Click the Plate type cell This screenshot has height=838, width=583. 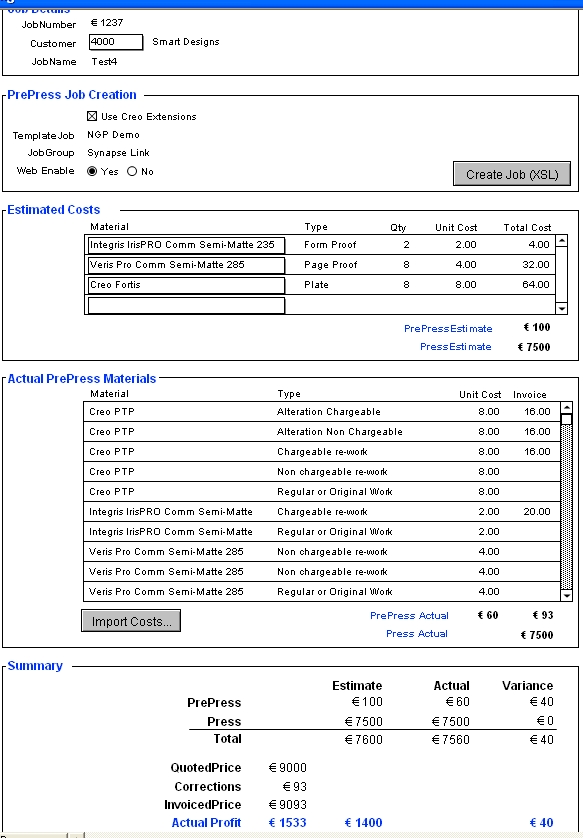(316, 285)
